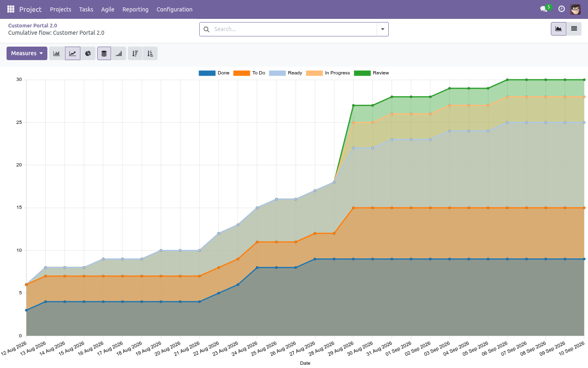Click the Review green legend swatch
Image resolution: width=588 pixels, height=368 pixels.
362,73
